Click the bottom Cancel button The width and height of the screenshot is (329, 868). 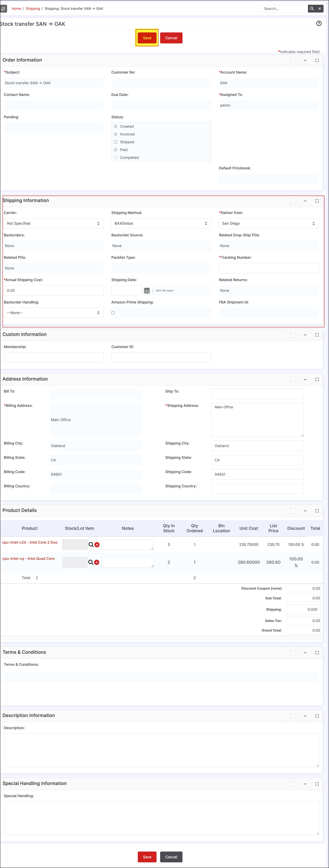pyautogui.click(x=171, y=857)
